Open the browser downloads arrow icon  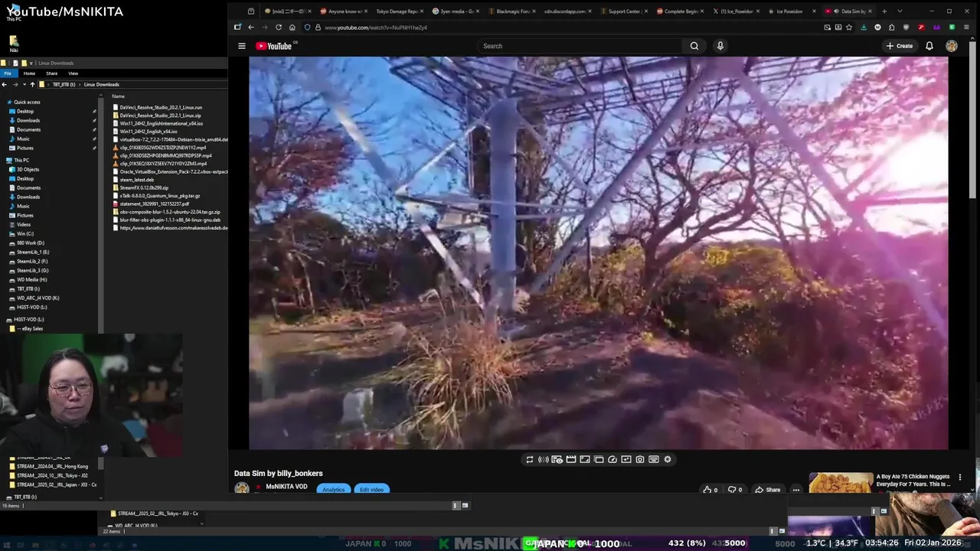click(x=864, y=28)
